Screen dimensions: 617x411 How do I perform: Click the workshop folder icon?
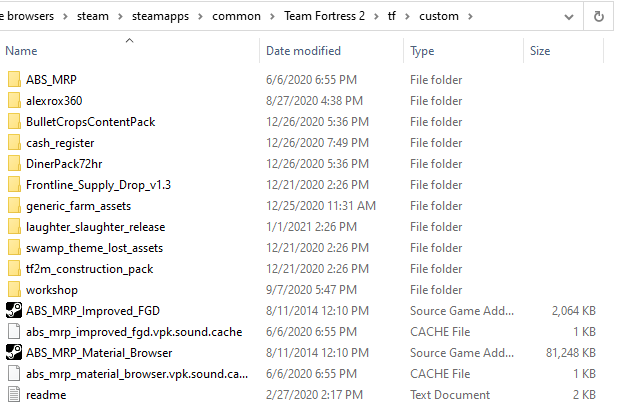[x=13, y=290]
